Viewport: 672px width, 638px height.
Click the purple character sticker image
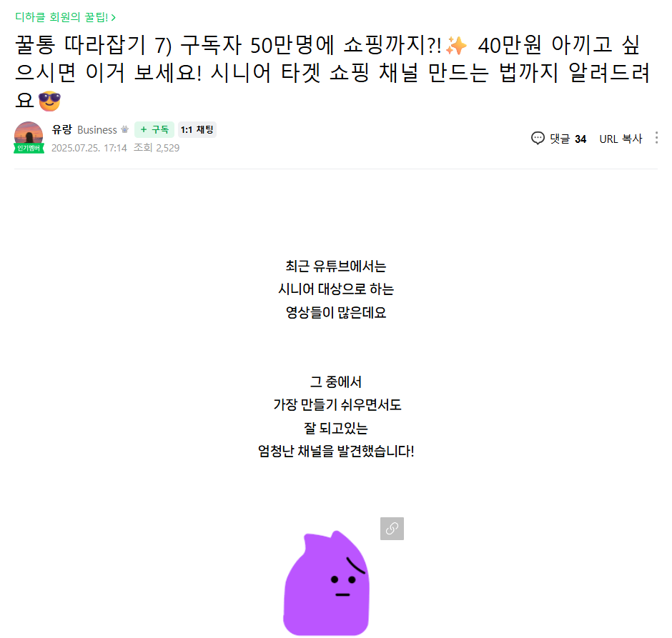tap(326, 583)
